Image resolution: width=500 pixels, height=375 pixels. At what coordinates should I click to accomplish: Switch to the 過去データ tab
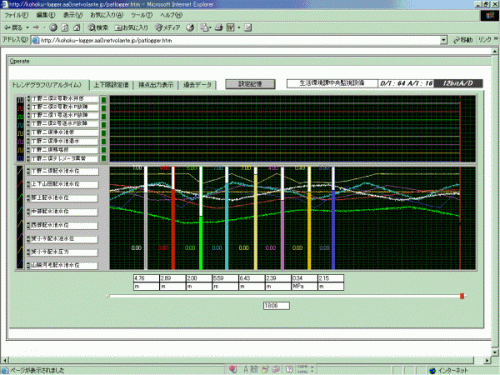point(197,85)
